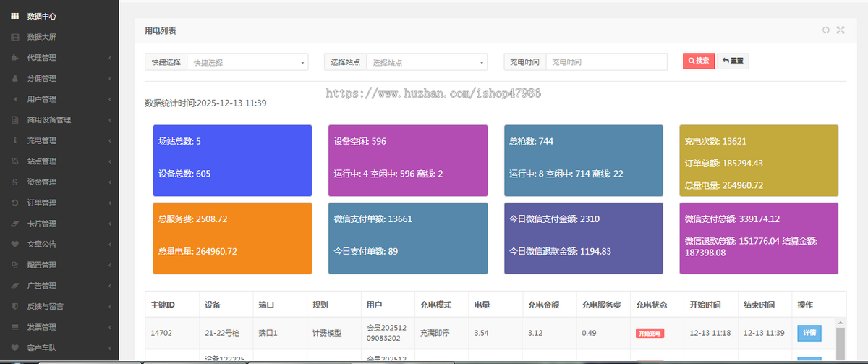Click the blue 详情 button for row 14702
Screen dimensions: 868x364
tap(809, 333)
